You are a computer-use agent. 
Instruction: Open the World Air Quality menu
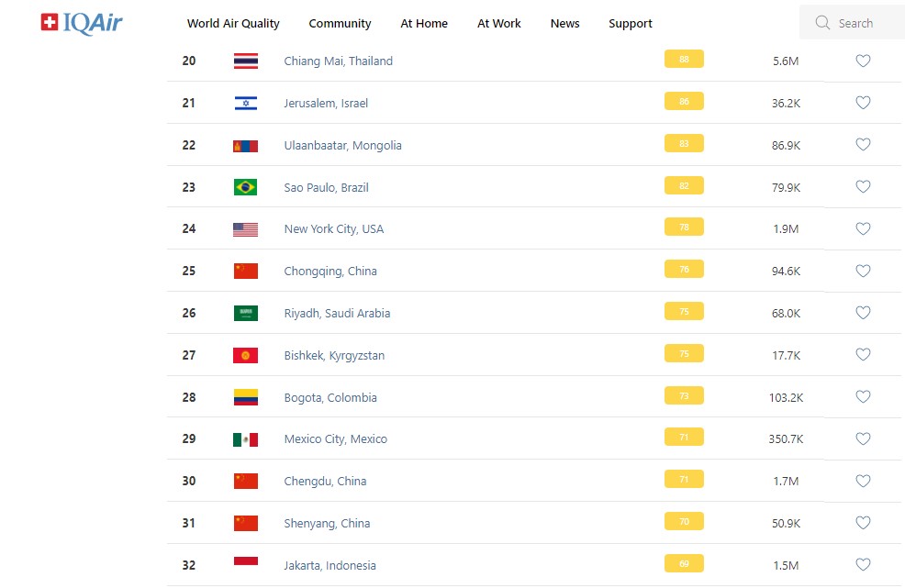pyautogui.click(x=233, y=24)
